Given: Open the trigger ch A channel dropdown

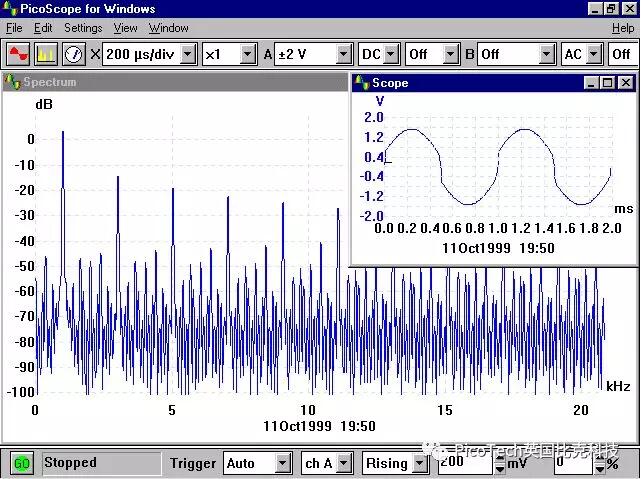Looking at the screenshot, I should point(344,463).
